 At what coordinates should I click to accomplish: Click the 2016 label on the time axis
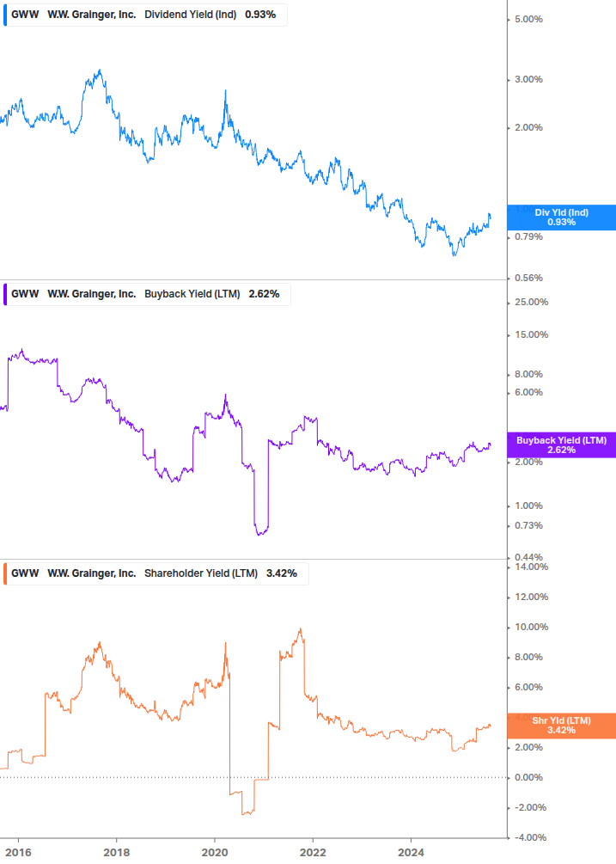18,853
